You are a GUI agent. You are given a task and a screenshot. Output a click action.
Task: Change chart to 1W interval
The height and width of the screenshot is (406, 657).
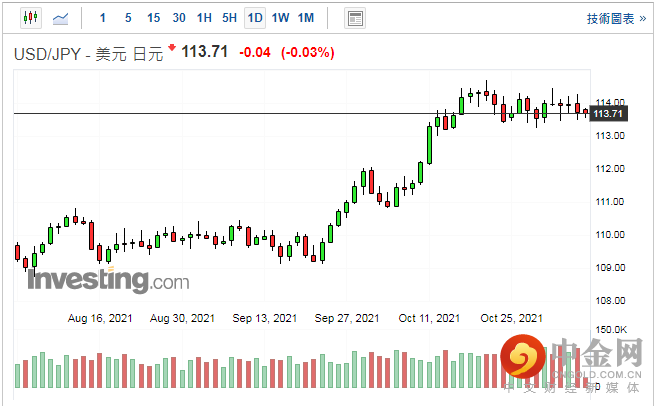(281, 18)
